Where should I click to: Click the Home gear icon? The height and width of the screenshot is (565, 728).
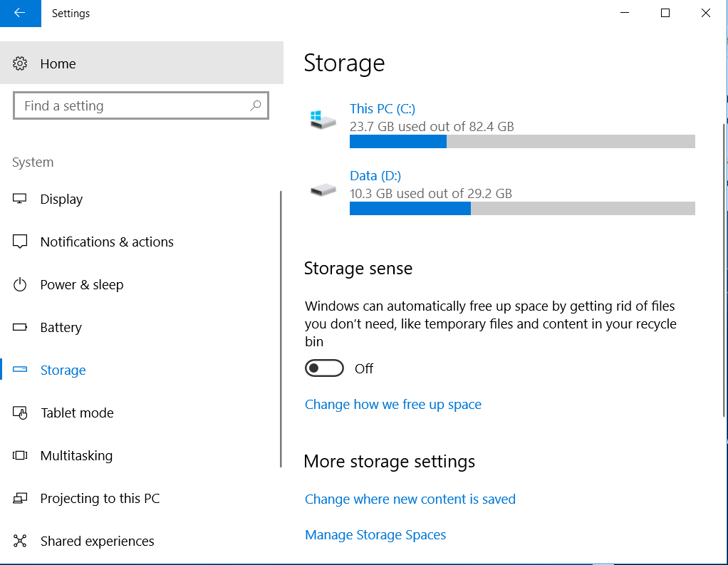click(x=20, y=63)
